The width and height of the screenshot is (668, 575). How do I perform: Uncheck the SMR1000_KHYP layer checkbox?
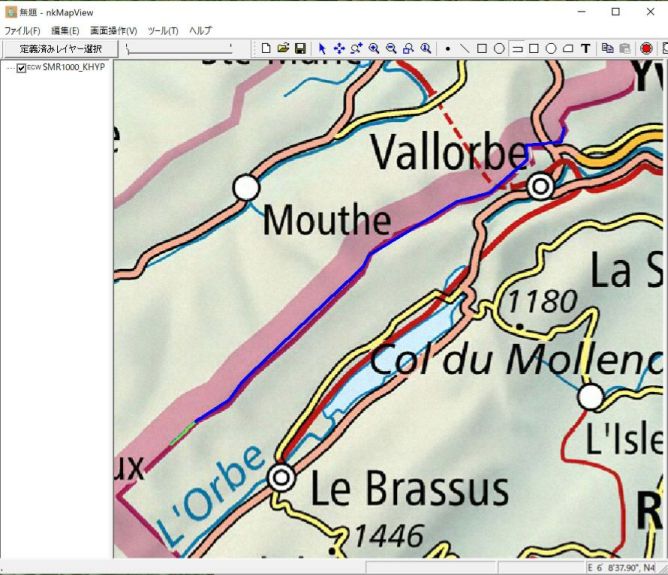point(22,68)
